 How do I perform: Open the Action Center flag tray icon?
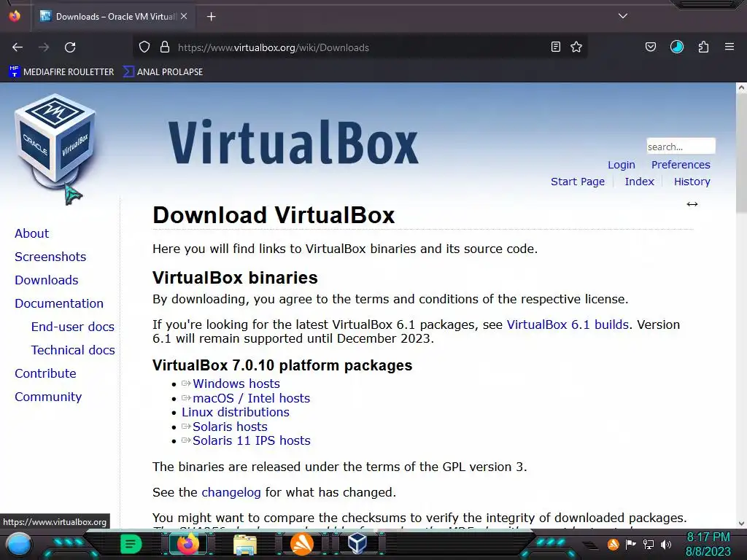(x=631, y=544)
